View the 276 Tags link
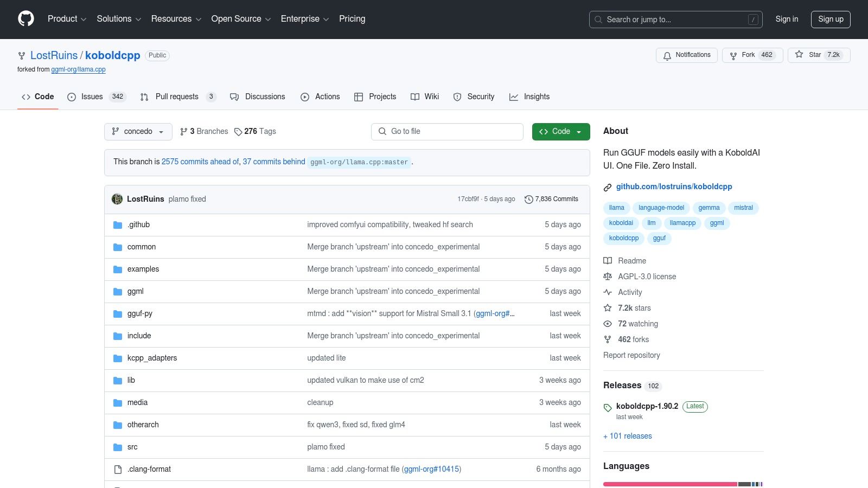Viewport: 868px width, 488px height. pyautogui.click(x=255, y=132)
